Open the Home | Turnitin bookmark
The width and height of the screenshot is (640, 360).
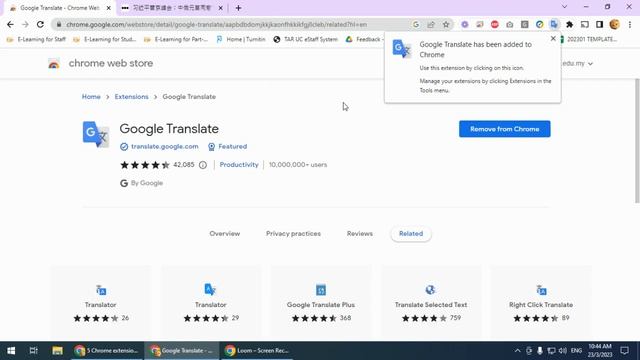coord(241,39)
